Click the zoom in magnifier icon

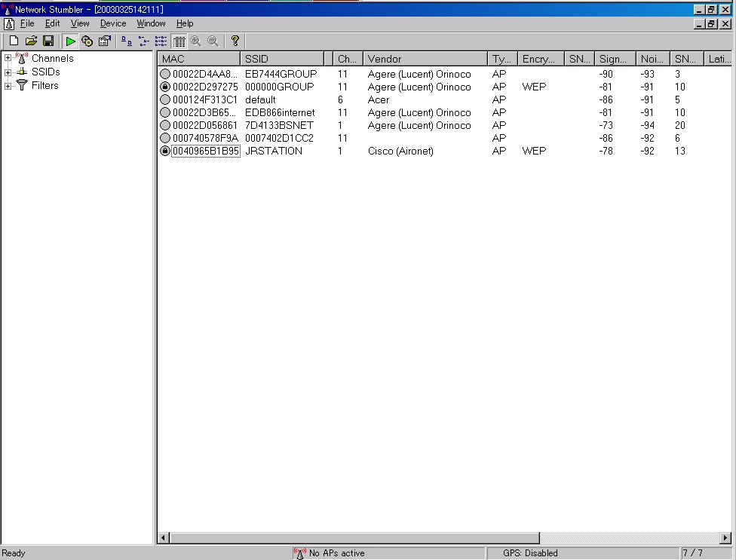(x=196, y=41)
